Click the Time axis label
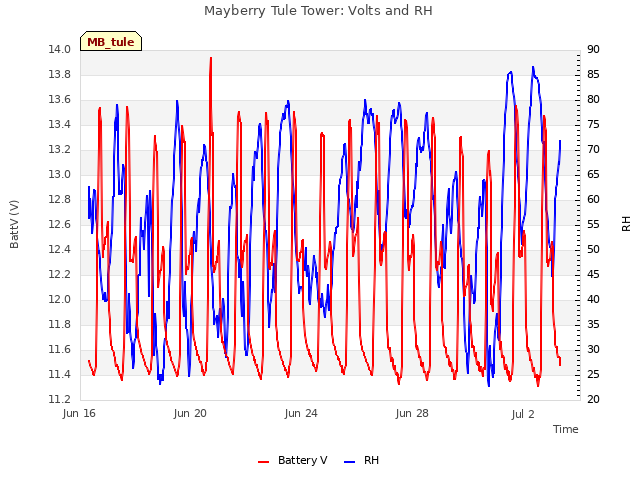Image resolution: width=640 pixels, height=480 pixels. [x=566, y=429]
